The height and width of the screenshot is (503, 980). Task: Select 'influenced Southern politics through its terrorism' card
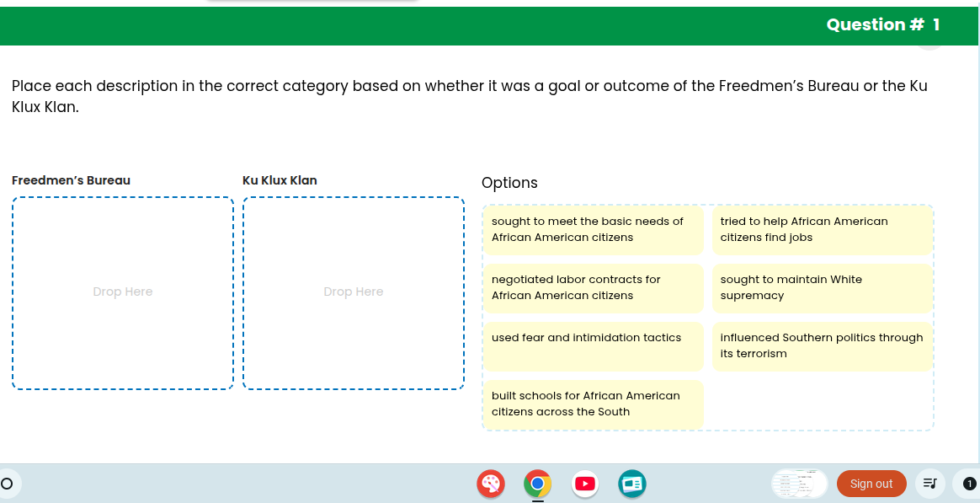pyautogui.click(x=822, y=345)
